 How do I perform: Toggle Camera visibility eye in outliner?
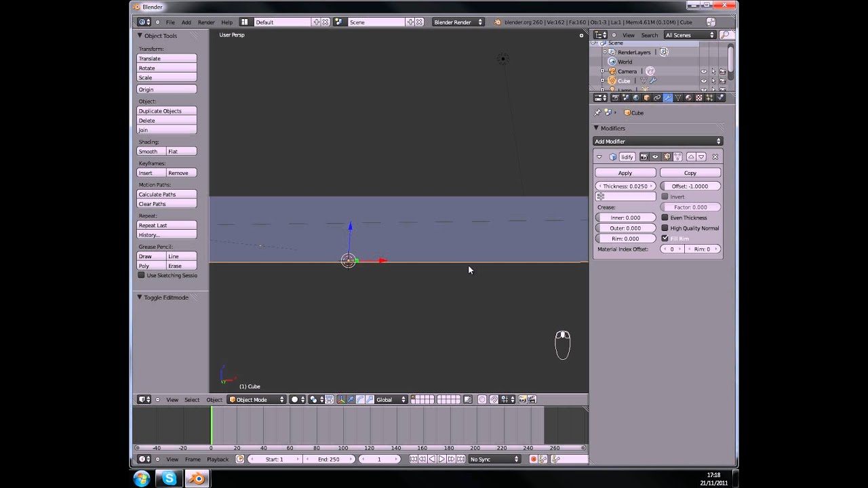(x=703, y=71)
